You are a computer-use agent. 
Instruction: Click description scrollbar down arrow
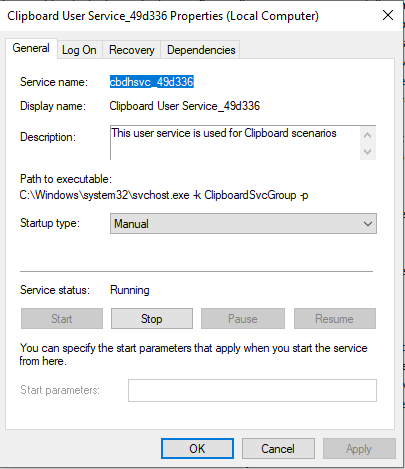pos(368,152)
